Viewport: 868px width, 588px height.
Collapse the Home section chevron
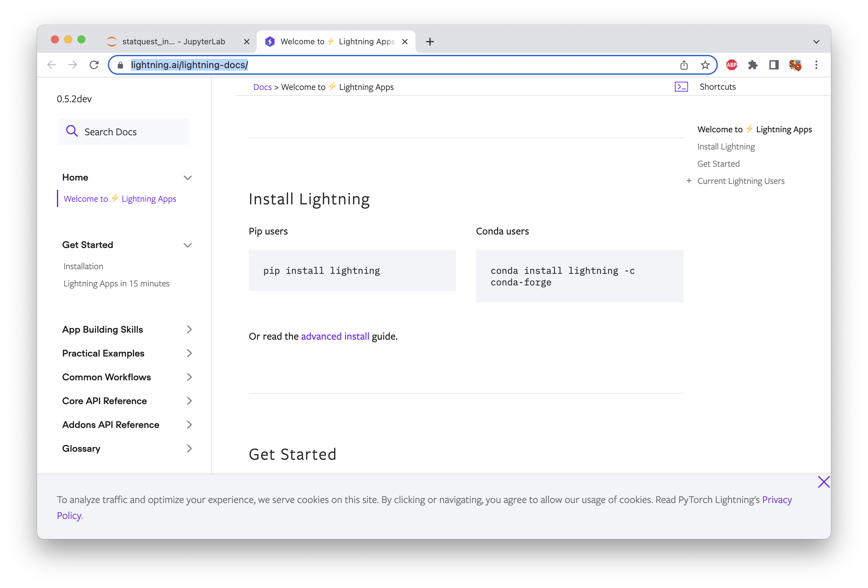coord(188,177)
